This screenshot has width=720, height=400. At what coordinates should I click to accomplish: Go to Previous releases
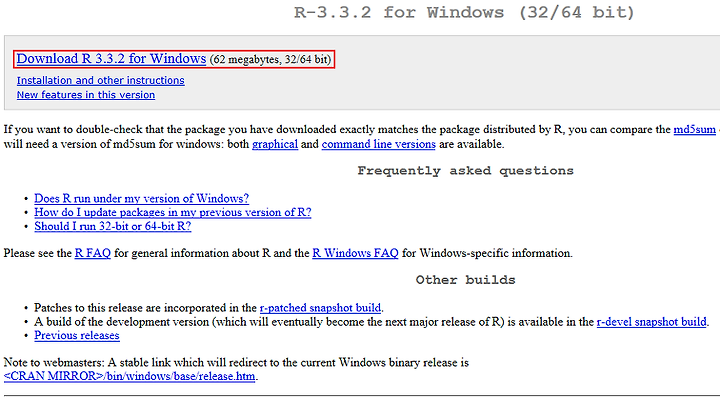click(77, 335)
